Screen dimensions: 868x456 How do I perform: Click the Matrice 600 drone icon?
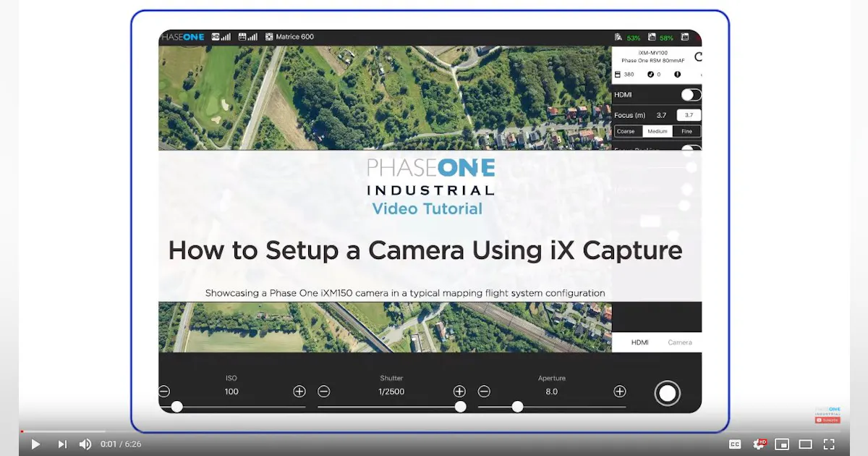pos(270,37)
